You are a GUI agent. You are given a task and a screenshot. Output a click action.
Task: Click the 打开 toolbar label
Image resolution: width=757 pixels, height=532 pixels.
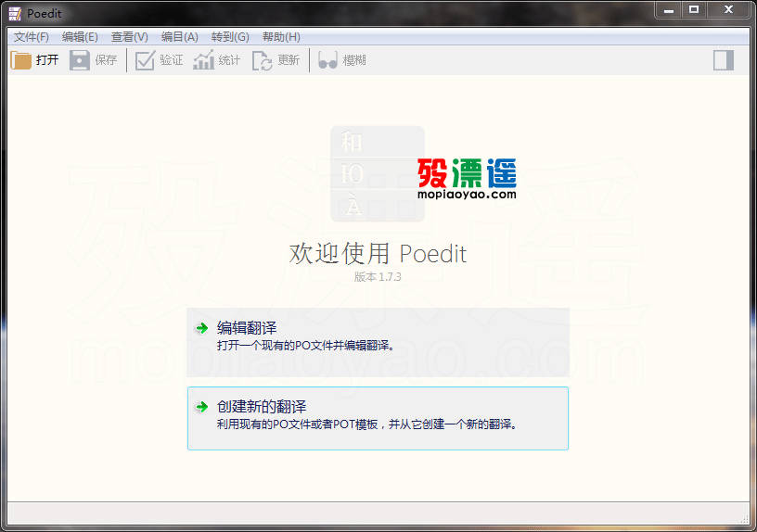click(47, 60)
